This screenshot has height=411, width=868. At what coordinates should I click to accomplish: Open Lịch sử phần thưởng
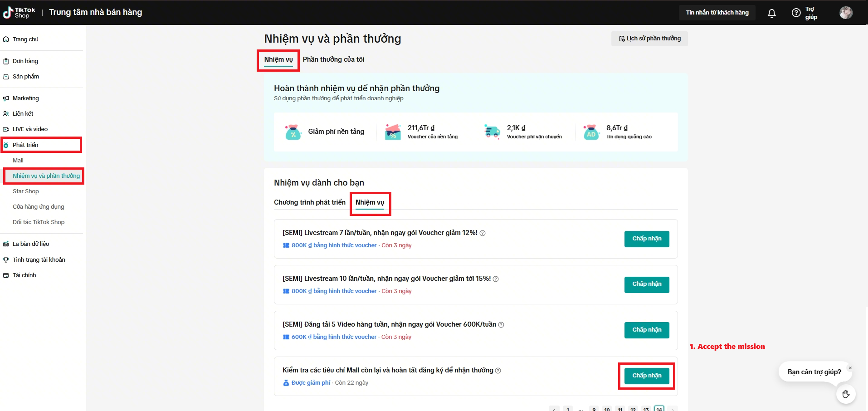649,39
